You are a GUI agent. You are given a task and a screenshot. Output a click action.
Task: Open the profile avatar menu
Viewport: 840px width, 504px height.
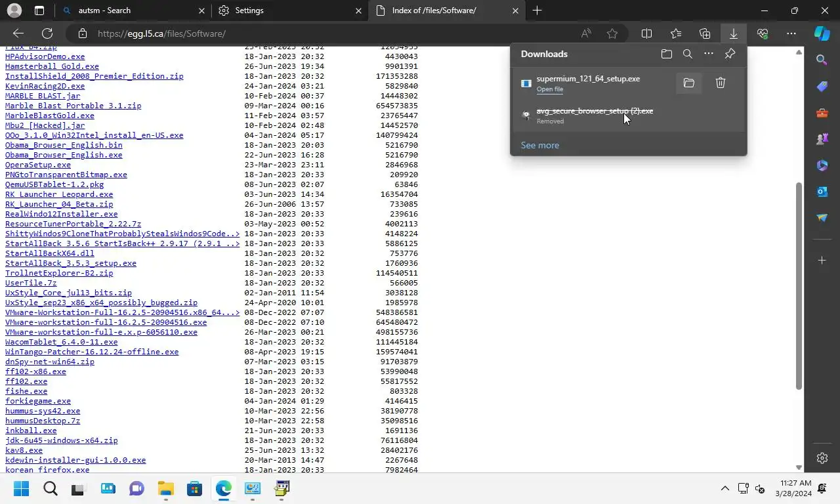tap(14, 10)
